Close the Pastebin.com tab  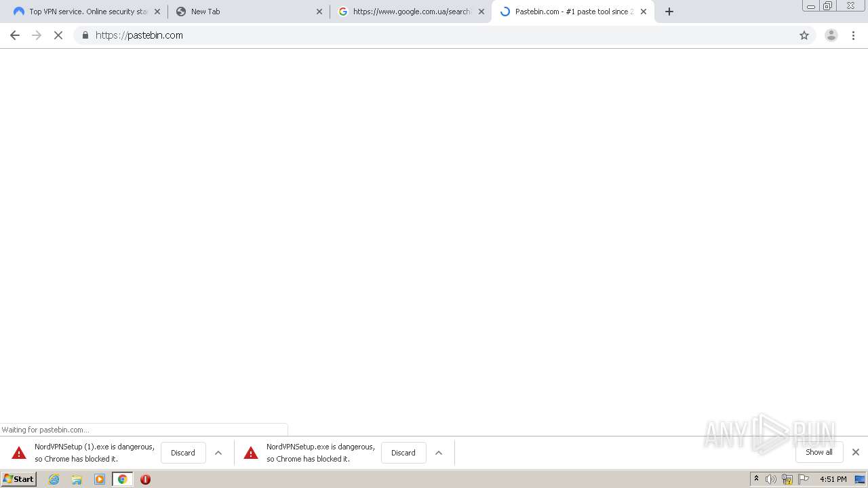pyautogui.click(x=644, y=12)
